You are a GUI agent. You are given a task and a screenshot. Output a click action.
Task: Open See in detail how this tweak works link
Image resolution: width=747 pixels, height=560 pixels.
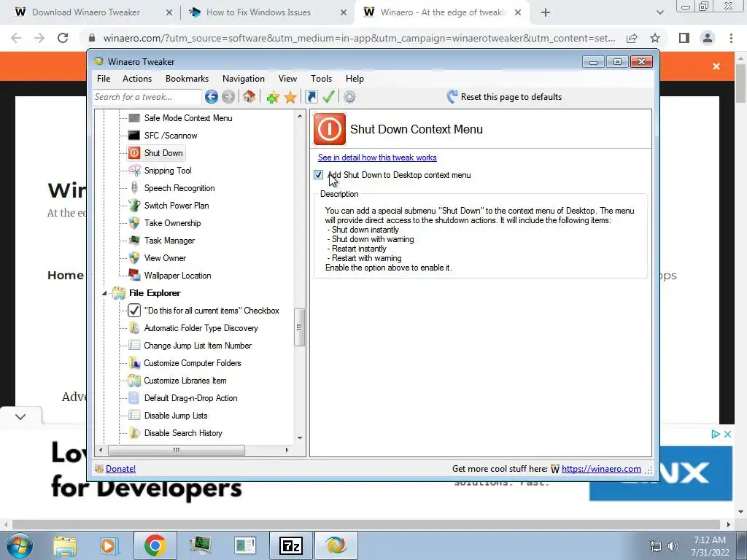pyautogui.click(x=377, y=157)
